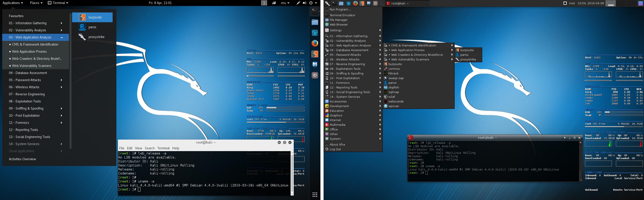Click the application finder magnifier in Xfce panel
The height and width of the screenshot is (200, 644).
pyautogui.click(x=382, y=3)
